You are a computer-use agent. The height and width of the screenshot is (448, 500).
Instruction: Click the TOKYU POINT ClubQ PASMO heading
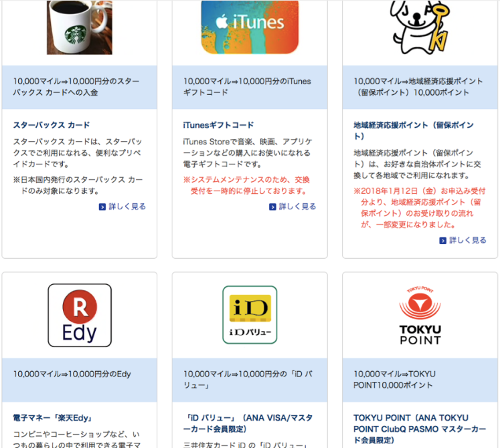(x=420, y=429)
